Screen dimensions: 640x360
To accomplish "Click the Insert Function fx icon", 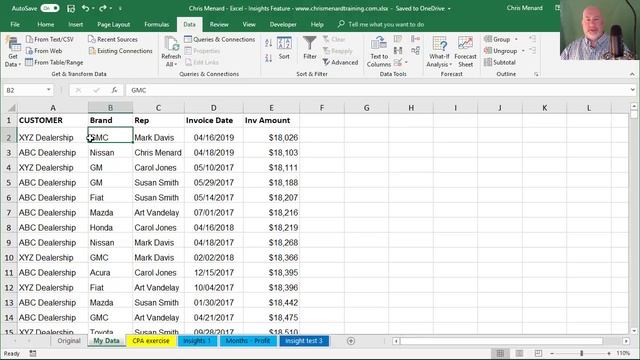I will point(114,90).
